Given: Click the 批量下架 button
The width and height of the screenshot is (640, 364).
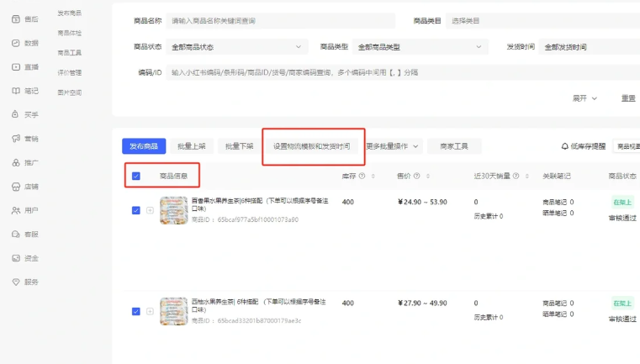Looking at the screenshot, I should [239, 146].
